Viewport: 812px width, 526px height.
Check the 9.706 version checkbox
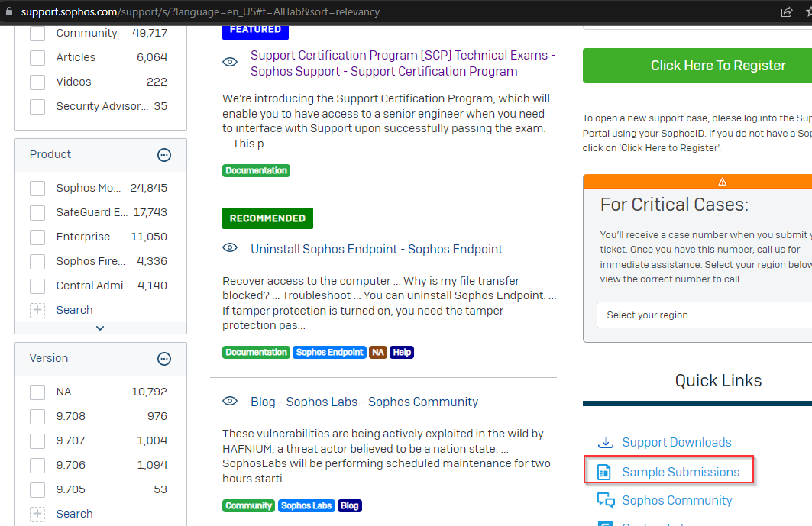tap(37, 466)
